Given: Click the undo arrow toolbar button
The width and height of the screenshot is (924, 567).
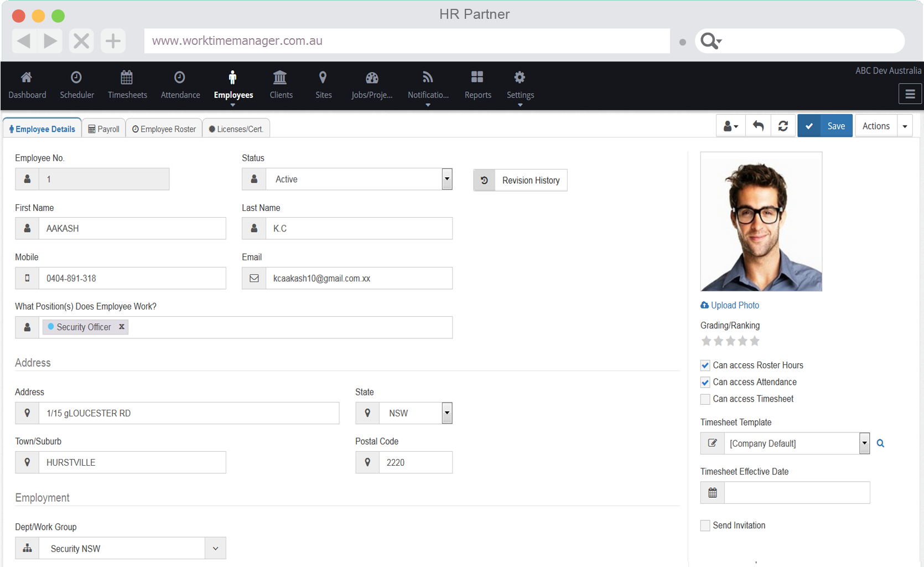Looking at the screenshot, I should (x=758, y=126).
